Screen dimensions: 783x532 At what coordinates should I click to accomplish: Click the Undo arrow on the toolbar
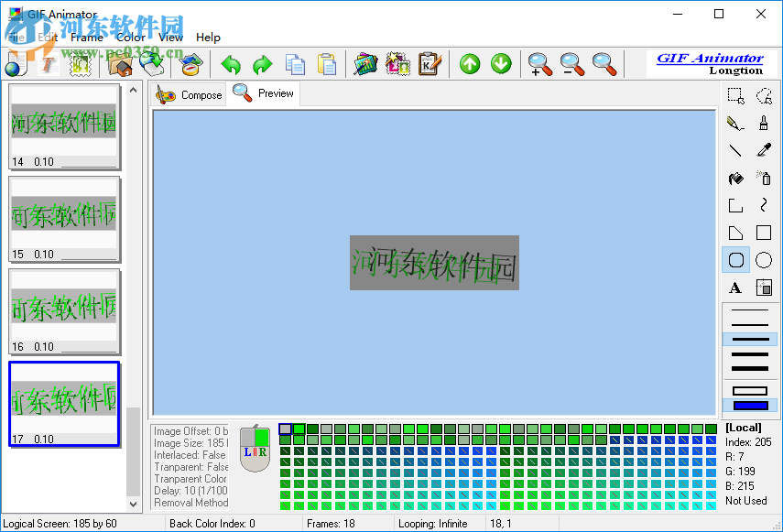(x=230, y=64)
